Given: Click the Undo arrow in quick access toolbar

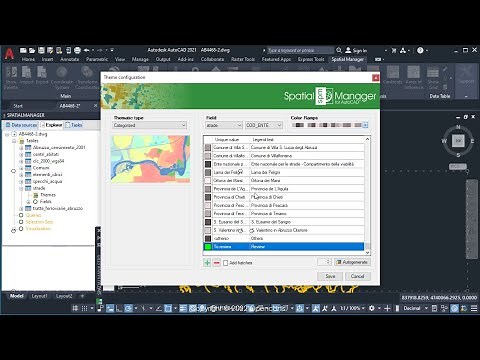Looking at the screenshot, I should click(86, 50).
